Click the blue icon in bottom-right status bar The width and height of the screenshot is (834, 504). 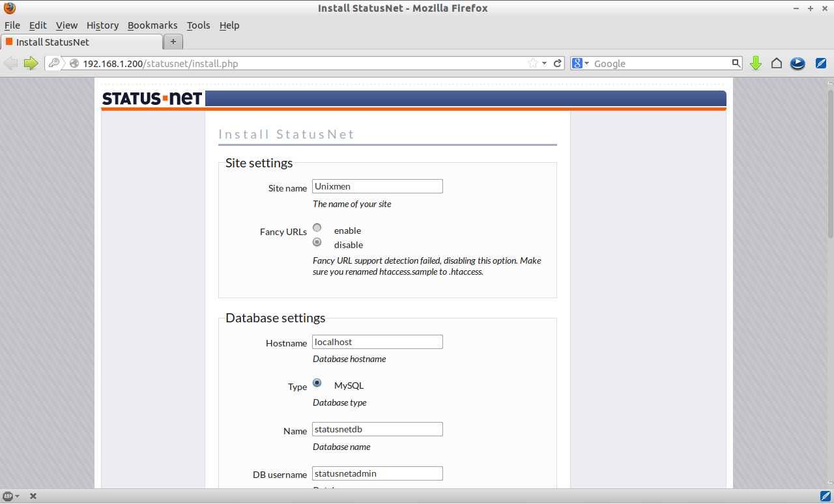coord(825,496)
